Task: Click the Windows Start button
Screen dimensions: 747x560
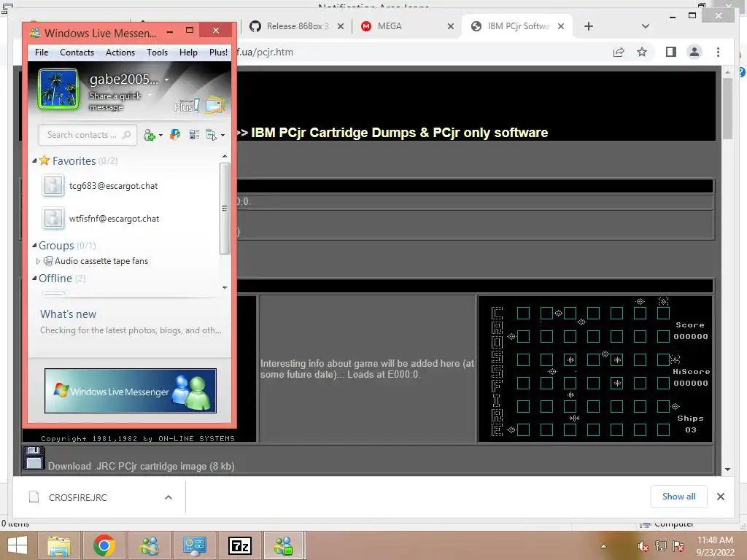Action: [x=18, y=545]
